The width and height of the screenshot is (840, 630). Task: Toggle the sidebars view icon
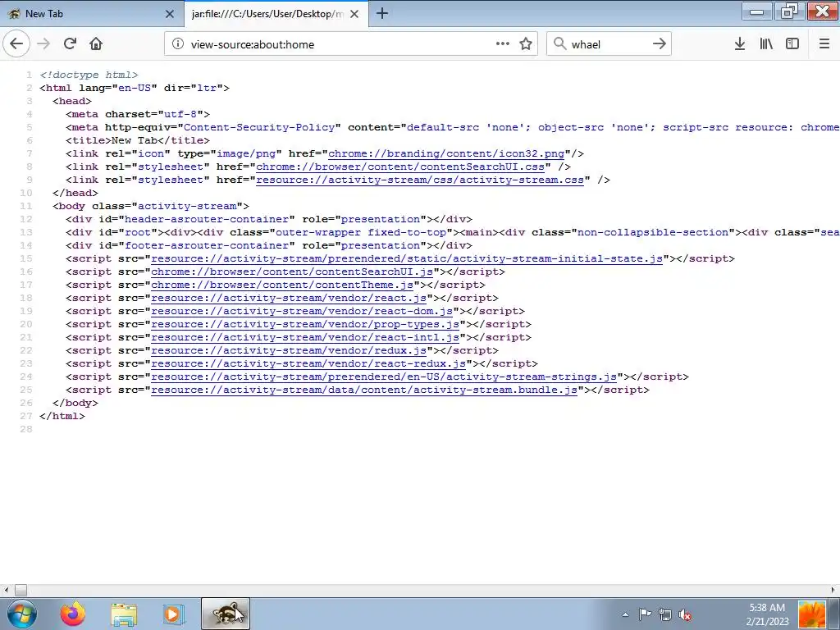click(x=792, y=44)
